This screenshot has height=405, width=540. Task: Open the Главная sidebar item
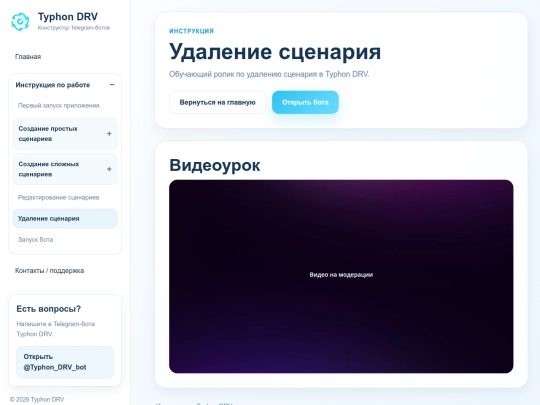(28, 56)
